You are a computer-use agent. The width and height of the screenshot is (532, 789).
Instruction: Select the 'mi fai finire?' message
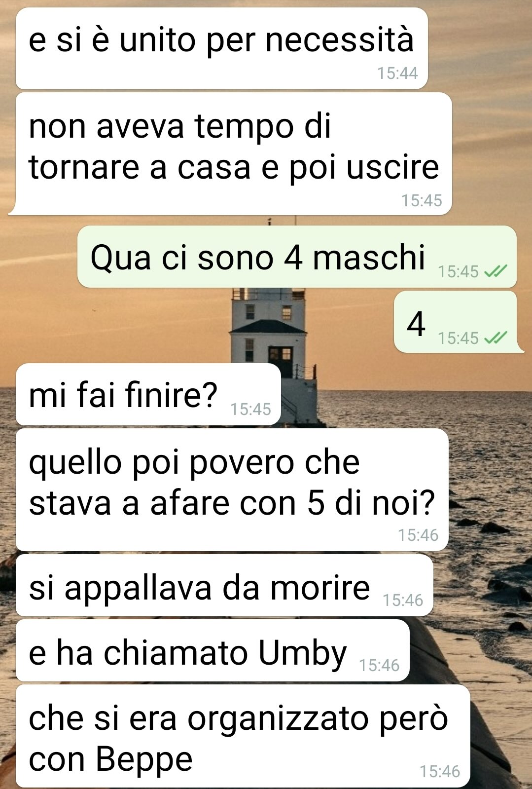tap(148, 394)
